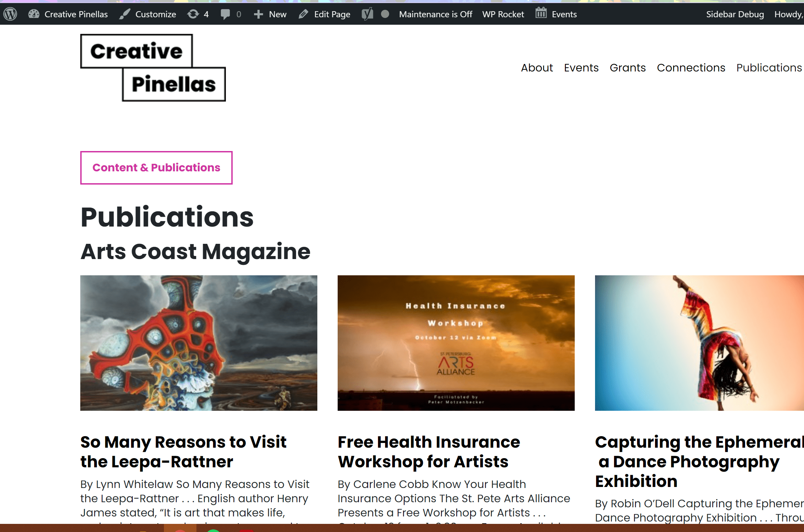Viewport: 804px width, 532px height.
Task: Click the Creative Pinellas dashboard icon
Action: (x=34, y=14)
